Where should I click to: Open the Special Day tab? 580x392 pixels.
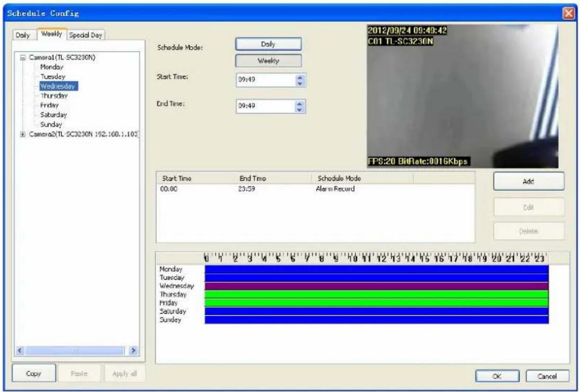[x=86, y=35]
